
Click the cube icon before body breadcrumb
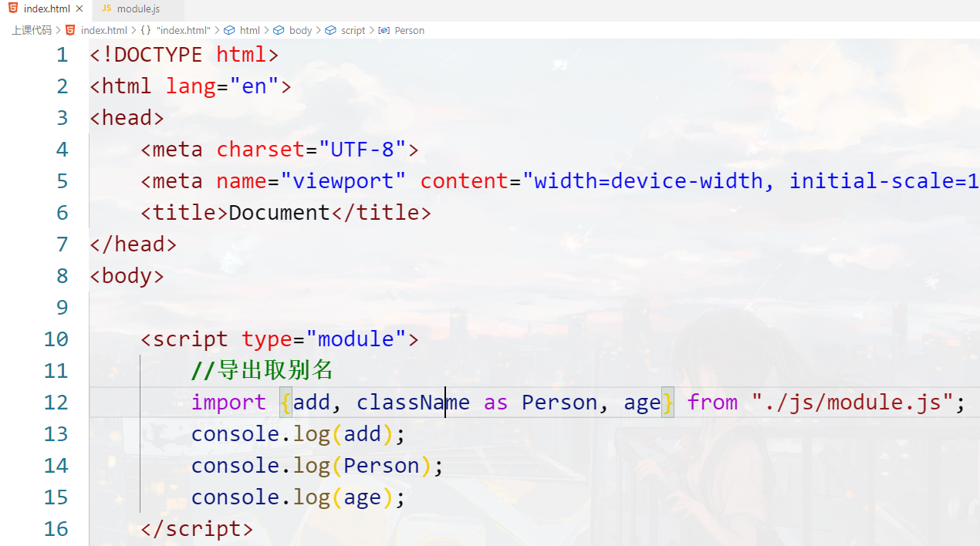279,30
